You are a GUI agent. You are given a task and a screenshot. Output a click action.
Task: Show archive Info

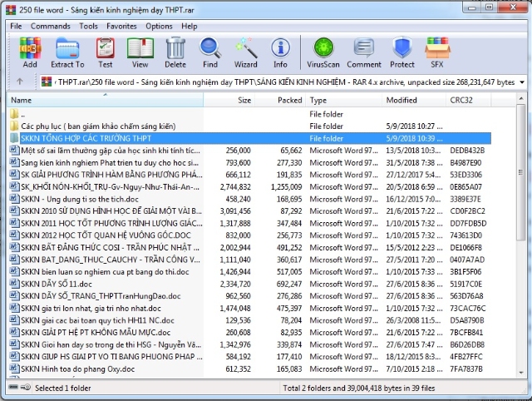tap(280, 52)
